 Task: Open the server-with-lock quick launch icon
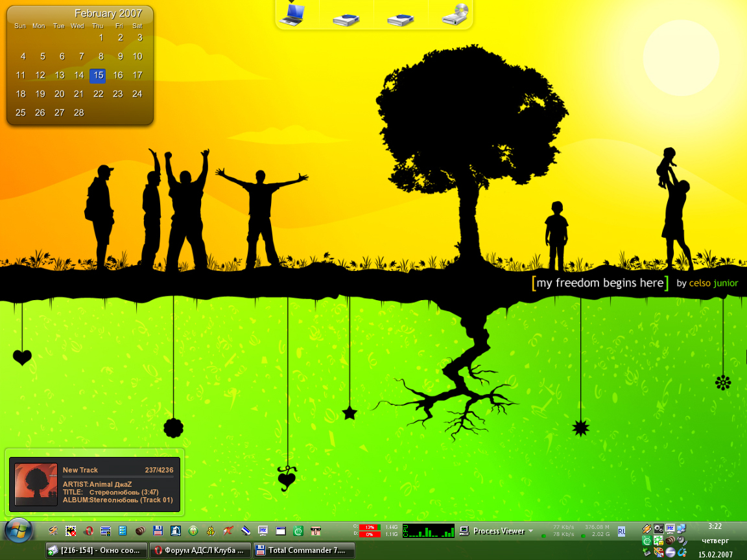106,530
